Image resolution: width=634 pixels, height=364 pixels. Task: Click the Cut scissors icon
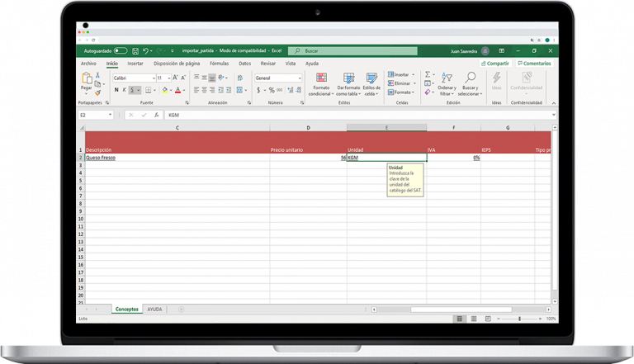coord(97,75)
